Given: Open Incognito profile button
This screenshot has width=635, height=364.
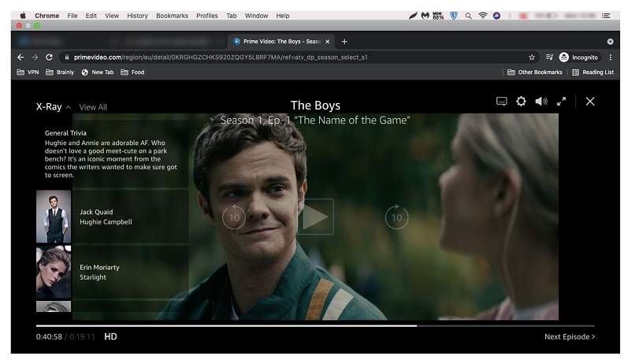Looking at the screenshot, I should pyautogui.click(x=579, y=58).
